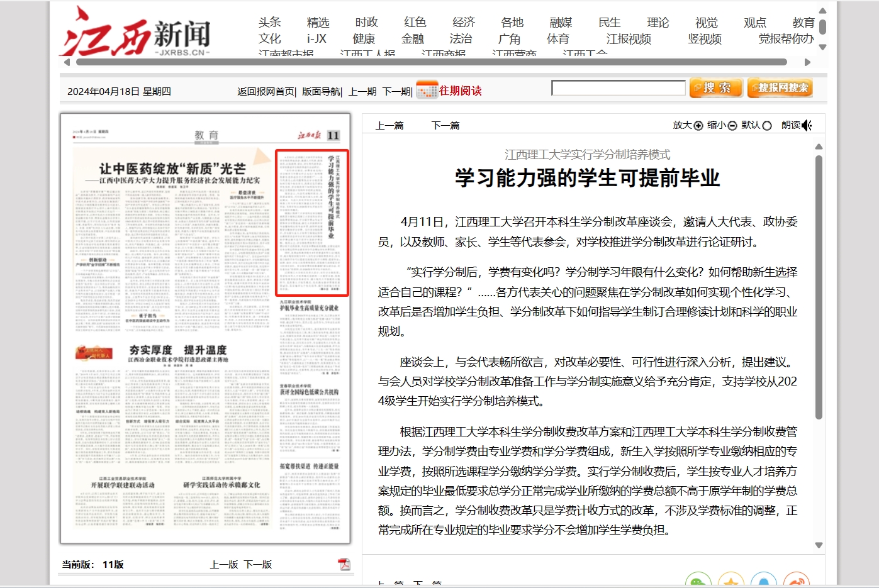Click the article scrollbar down arrow
879x588 pixels.
(819, 545)
